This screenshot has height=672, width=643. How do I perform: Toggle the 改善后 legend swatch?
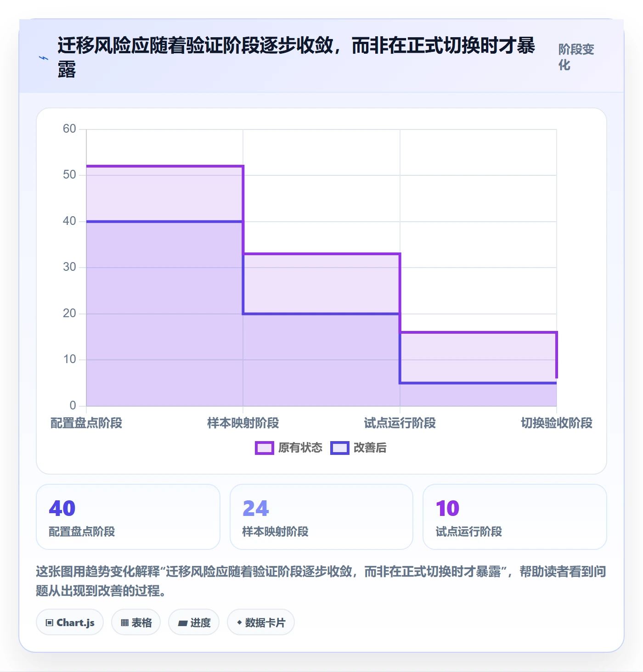click(x=339, y=448)
